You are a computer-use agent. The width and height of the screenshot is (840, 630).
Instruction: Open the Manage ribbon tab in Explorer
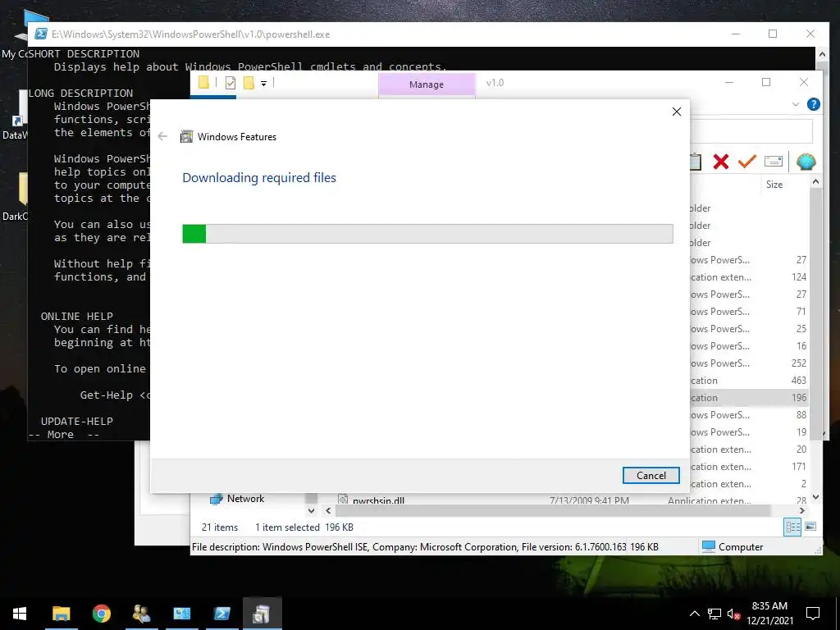click(427, 84)
